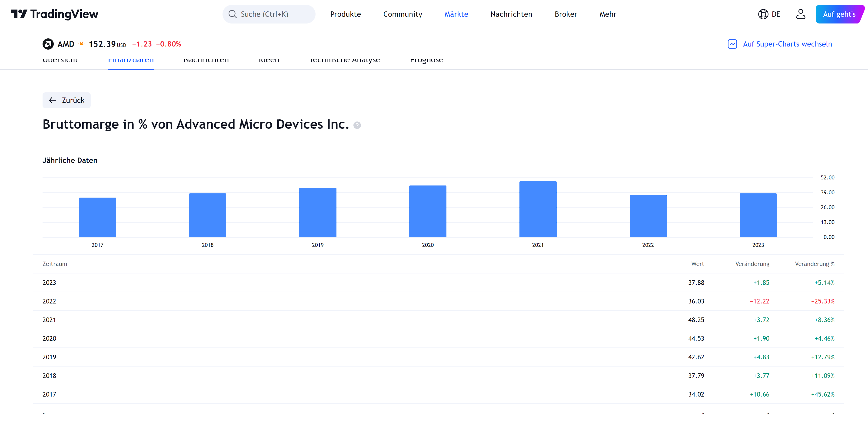868x421 pixels.
Task: Open the Märkte navigation menu
Action: [456, 14]
